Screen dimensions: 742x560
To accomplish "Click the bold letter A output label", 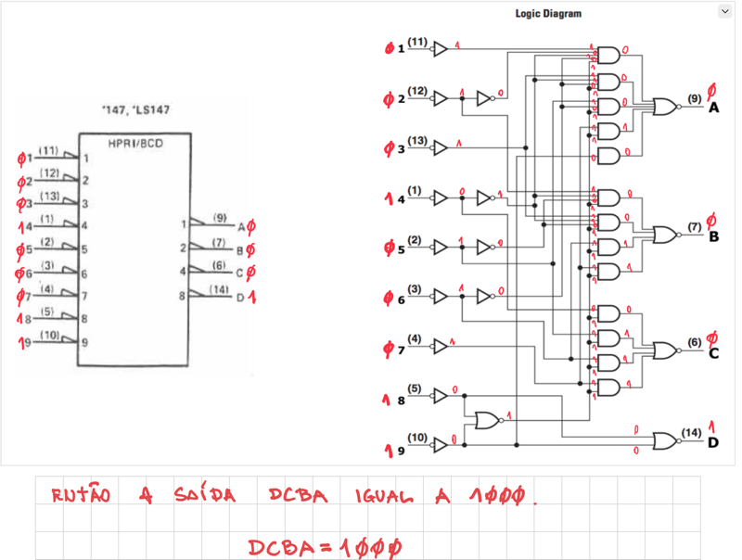I will pyautogui.click(x=713, y=108).
